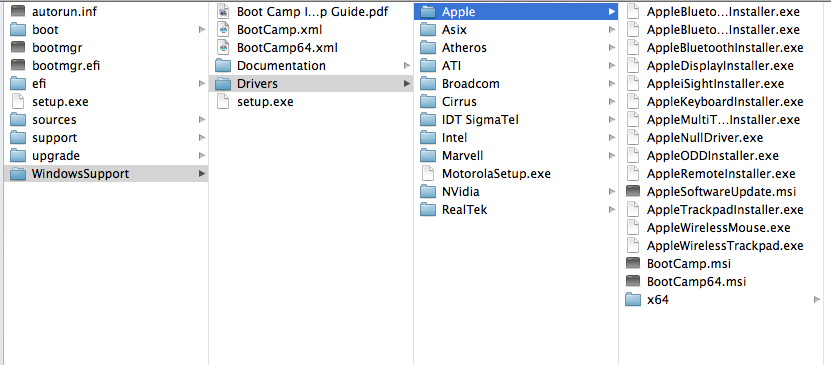The image size is (831, 365).
Task: Click the Boot Camp Guide PDF icon
Action: click(x=223, y=12)
